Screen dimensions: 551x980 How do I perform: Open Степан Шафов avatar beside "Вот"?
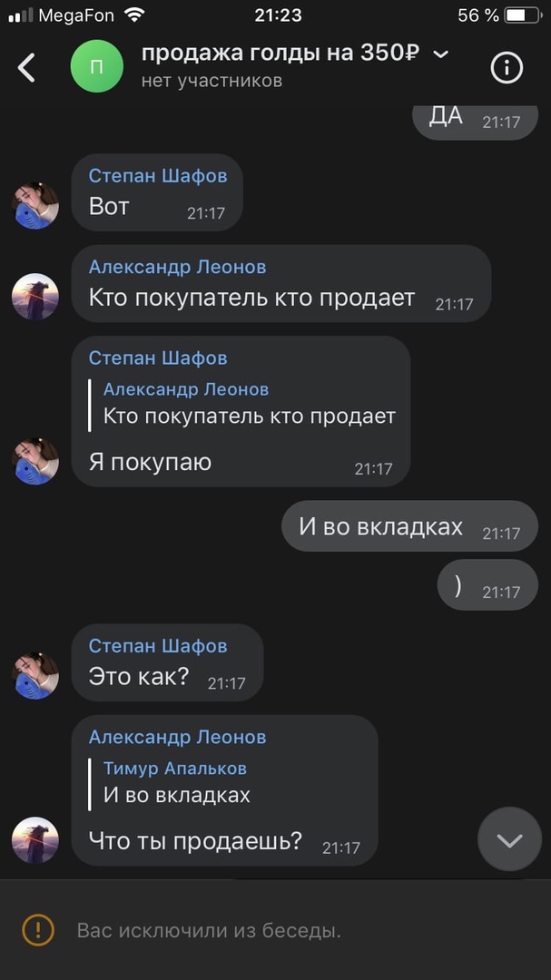(35, 206)
